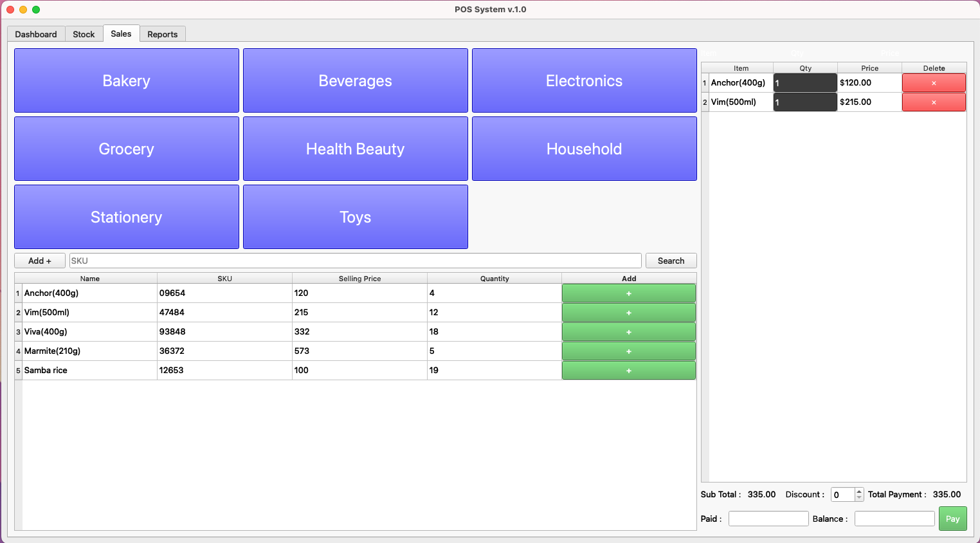The width and height of the screenshot is (980, 543).
Task: Select the Toys category
Action: 356,217
